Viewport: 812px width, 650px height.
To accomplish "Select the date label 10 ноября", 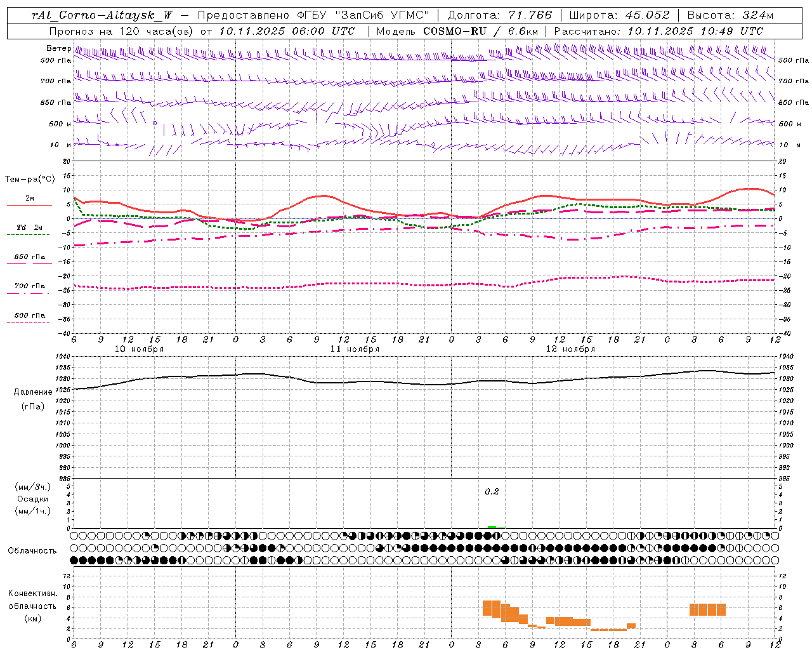I will [x=139, y=349].
